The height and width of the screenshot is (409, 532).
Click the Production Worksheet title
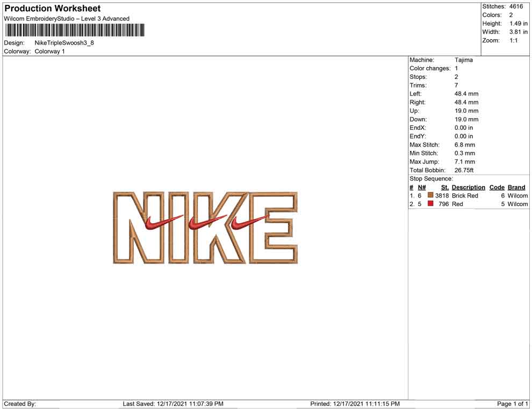pyautogui.click(x=52, y=9)
